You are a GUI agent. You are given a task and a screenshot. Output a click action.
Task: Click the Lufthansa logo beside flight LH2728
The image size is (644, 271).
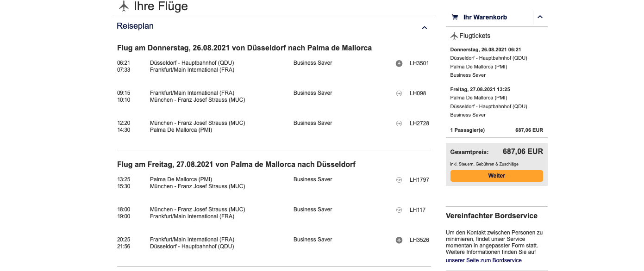pyautogui.click(x=399, y=123)
